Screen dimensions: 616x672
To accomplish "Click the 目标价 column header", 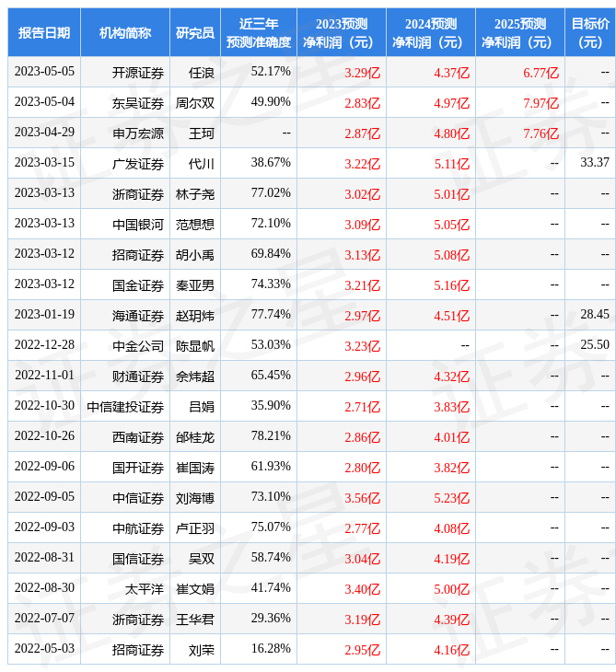I will (590, 32).
